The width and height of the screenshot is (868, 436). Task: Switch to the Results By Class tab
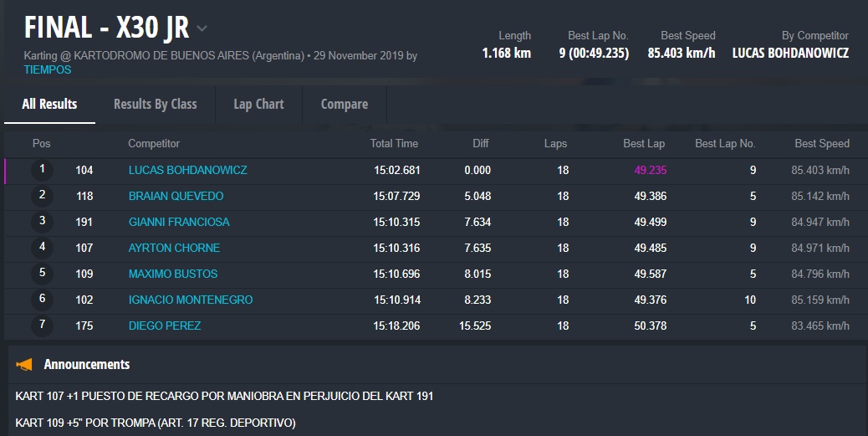pos(155,104)
